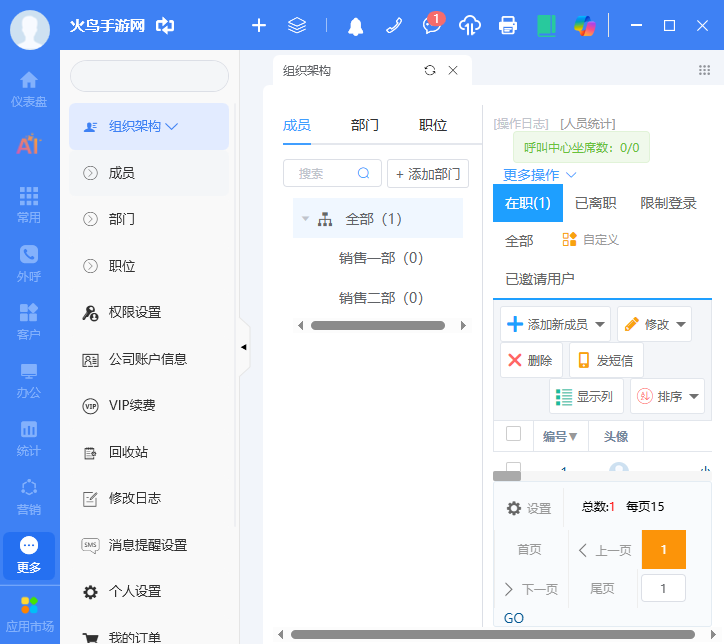Click the cloud upload icon

(x=470, y=25)
